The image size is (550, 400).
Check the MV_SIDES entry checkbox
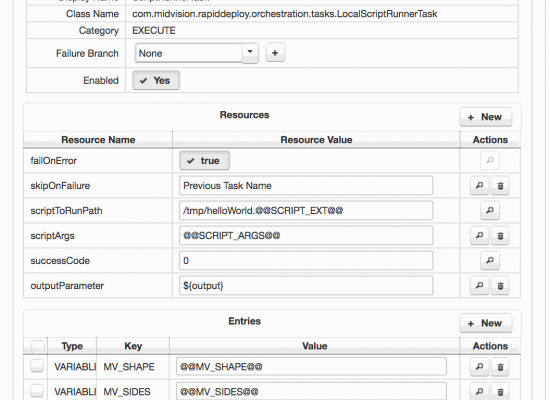pos(37,391)
